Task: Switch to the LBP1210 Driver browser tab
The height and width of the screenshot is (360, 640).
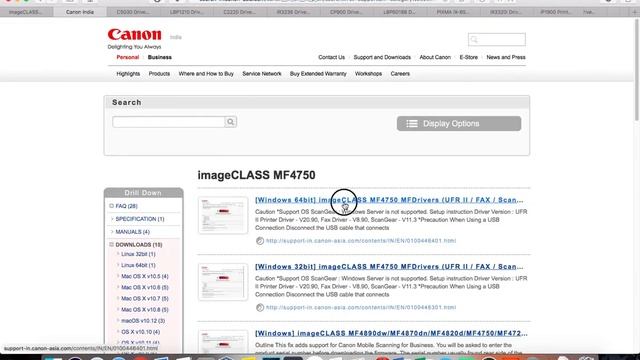Action: point(186,12)
